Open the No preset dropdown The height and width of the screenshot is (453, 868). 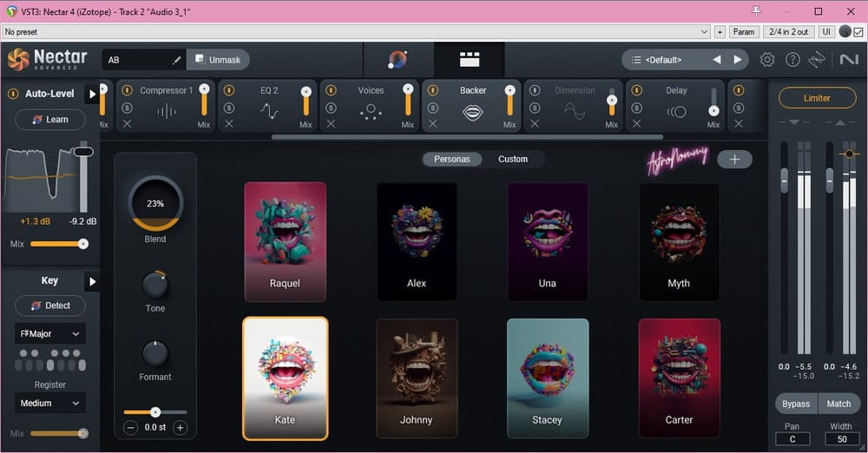tap(356, 32)
